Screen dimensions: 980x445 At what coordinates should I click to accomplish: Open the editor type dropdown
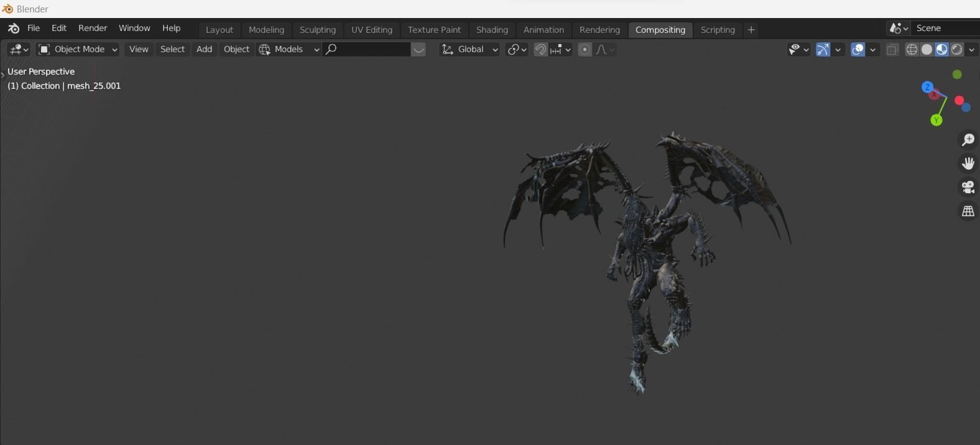(x=18, y=49)
